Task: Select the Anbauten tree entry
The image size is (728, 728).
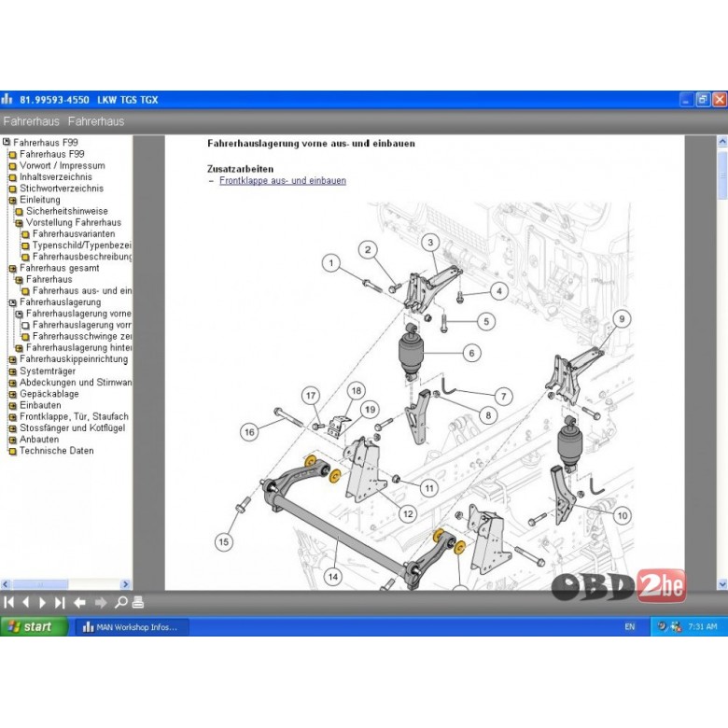Action: click(x=39, y=440)
